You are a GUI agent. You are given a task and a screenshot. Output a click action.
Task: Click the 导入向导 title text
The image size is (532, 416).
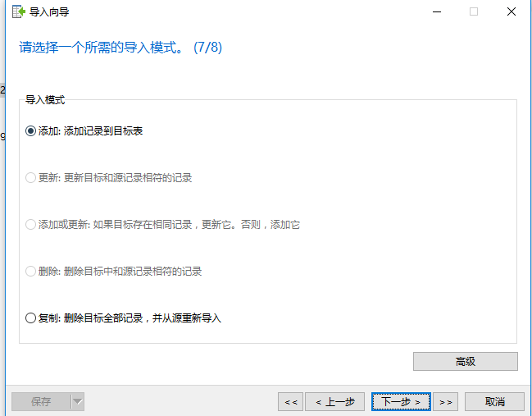[49, 12]
